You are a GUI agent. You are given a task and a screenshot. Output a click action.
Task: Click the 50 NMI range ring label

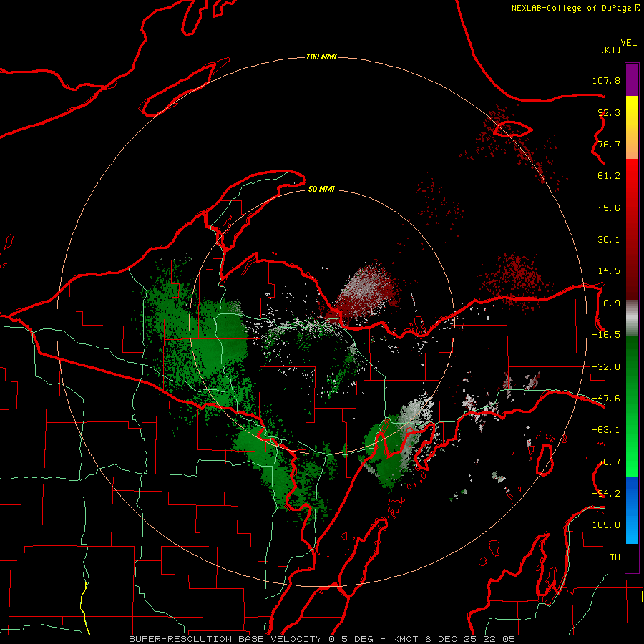click(x=321, y=189)
